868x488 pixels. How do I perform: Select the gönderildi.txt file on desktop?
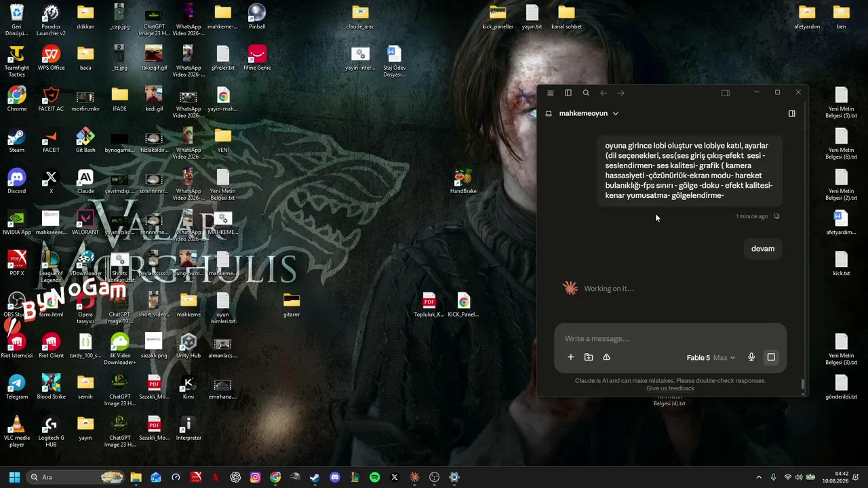coord(842,388)
